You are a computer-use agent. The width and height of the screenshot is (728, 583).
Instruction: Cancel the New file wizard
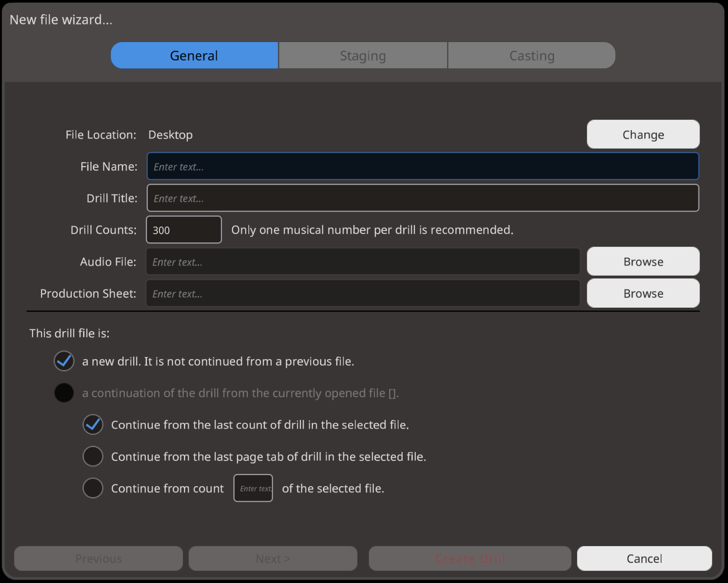pyautogui.click(x=644, y=558)
